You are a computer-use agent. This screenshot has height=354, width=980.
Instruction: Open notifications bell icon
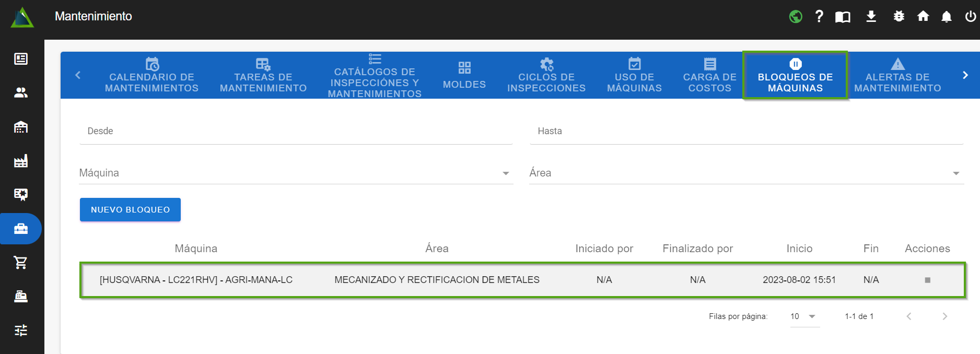click(x=946, y=17)
